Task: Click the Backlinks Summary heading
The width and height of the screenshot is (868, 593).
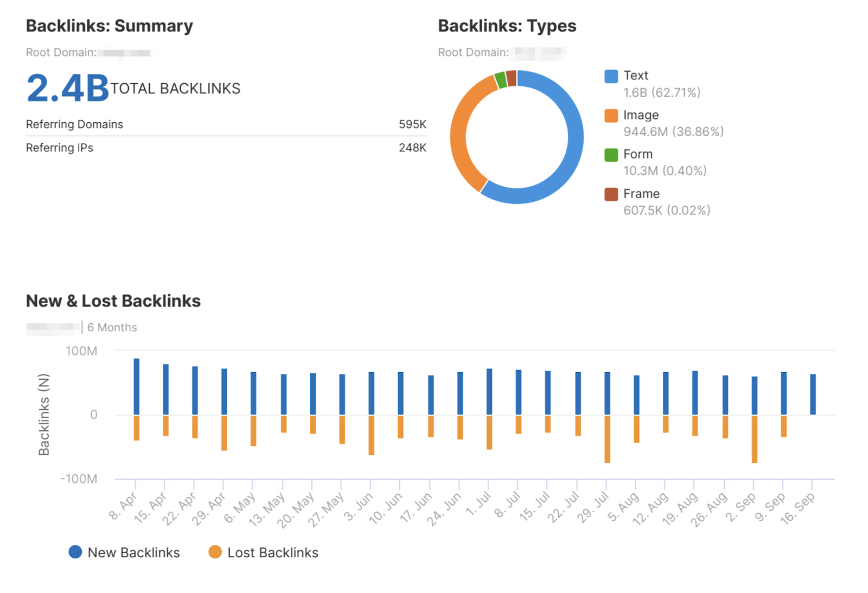Action: pos(109,25)
